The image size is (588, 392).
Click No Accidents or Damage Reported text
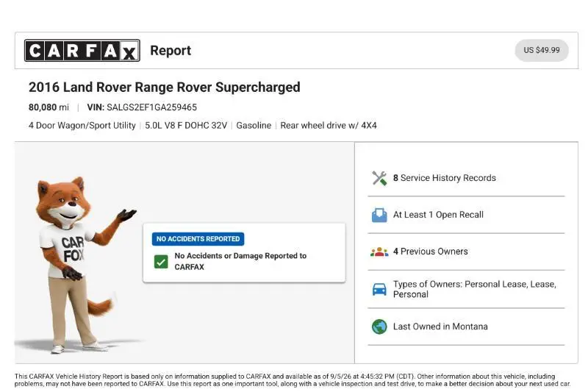pyautogui.click(x=240, y=262)
